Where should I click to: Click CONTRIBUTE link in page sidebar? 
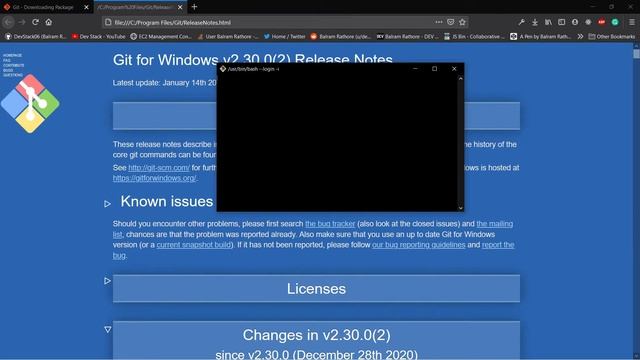coord(13,65)
